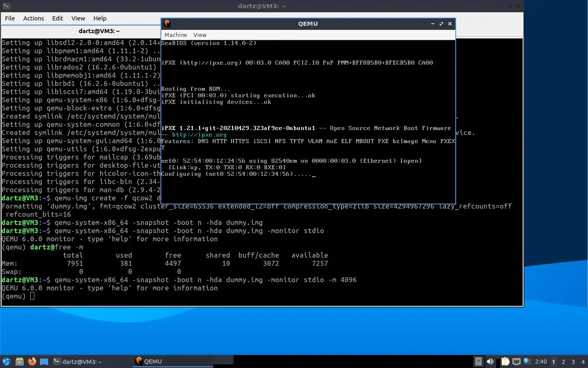Click the 'buff/cache' column header in terminal
The image size is (588, 368).
tap(258, 255)
